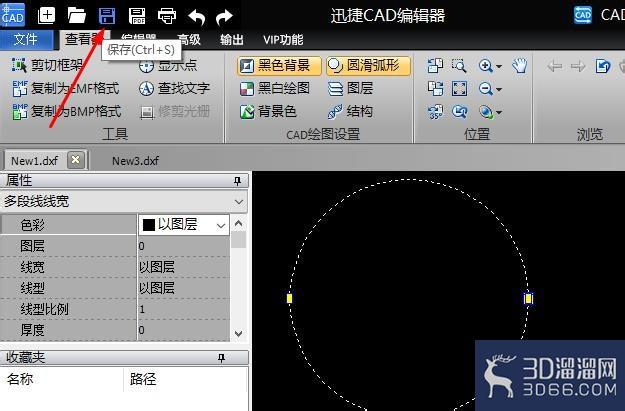625x411 pixels.
Task: Switch to the 输出 ribbon tab
Action: [232, 39]
